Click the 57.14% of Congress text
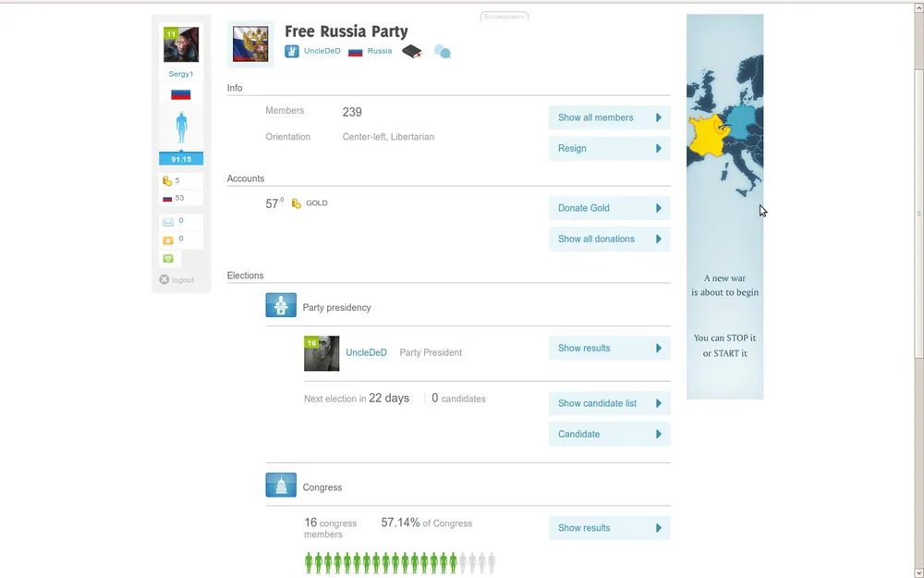The height and width of the screenshot is (578, 924). (427, 523)
